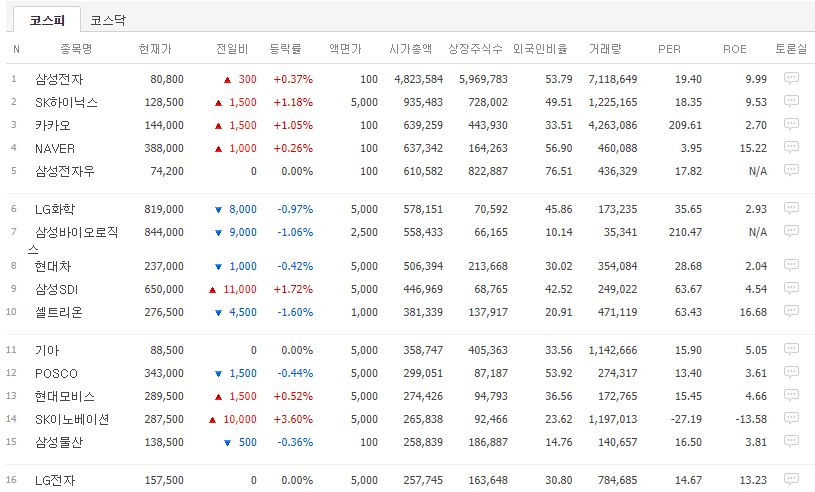815x492 pixels.
Task: Open discussion room icon for 현대모비스
Action: pos(791,395)
